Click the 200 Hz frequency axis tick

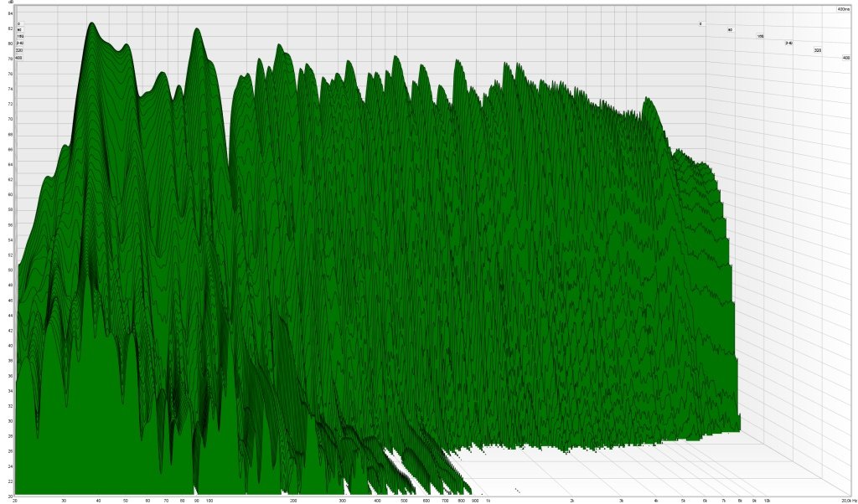coord(292,500)
